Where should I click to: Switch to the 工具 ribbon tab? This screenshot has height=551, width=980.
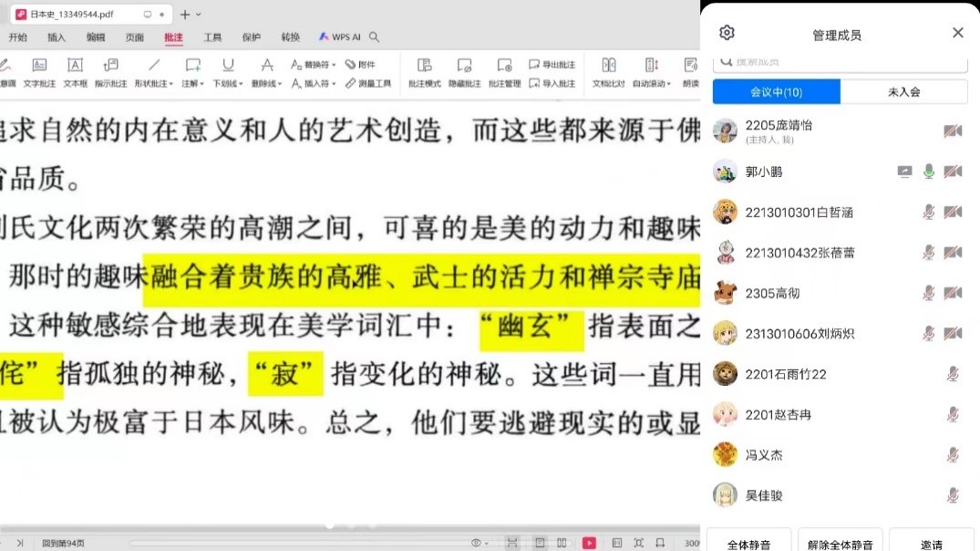(x=212, y=37)
